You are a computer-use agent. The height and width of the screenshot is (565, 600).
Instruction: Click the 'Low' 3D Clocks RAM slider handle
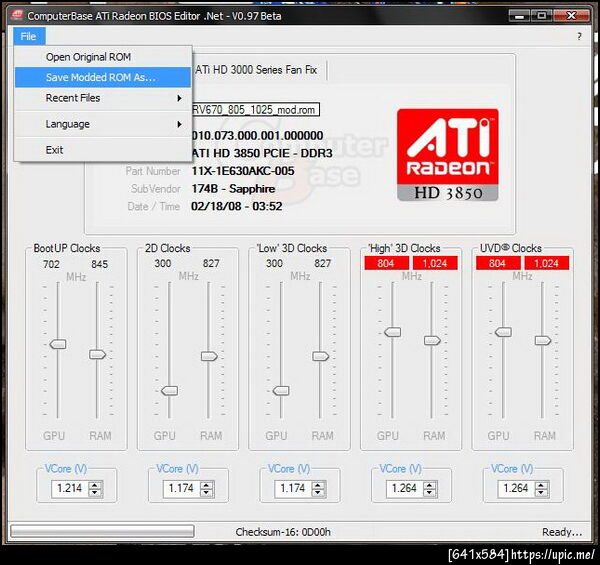[320, 357]
